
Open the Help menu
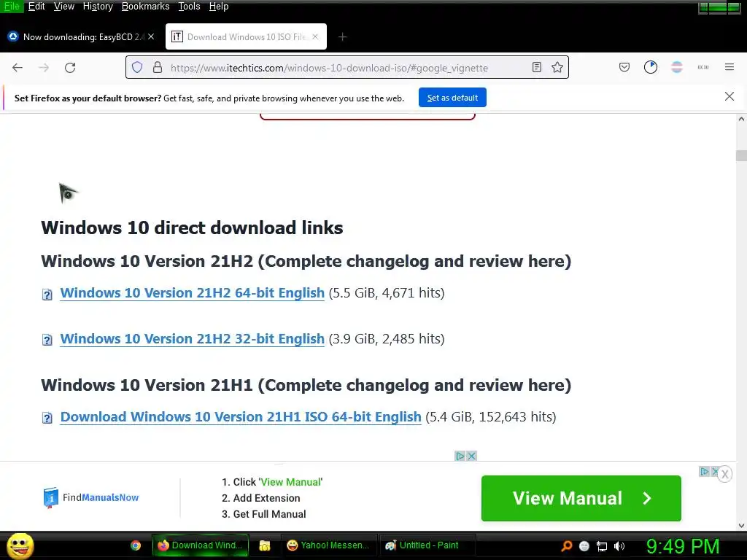[219, 6]
